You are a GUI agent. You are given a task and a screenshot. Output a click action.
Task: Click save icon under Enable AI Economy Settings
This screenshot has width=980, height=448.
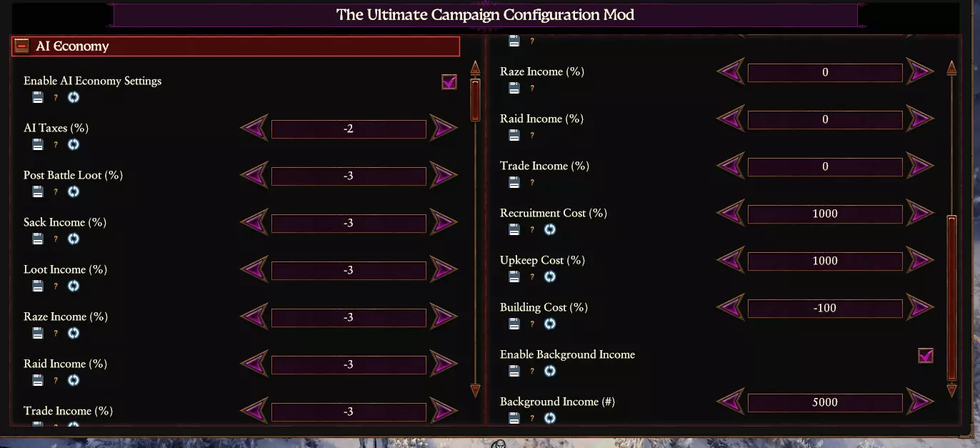point(38,97)
